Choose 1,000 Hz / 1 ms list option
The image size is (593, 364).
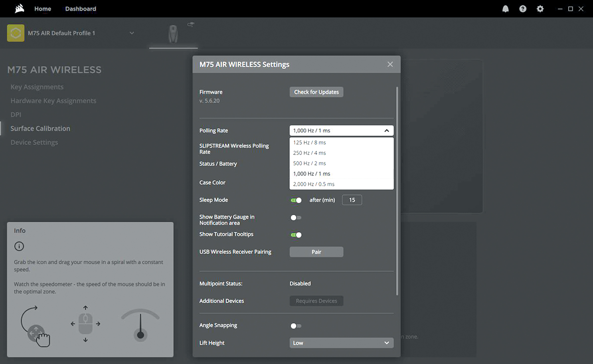point(342,174)
